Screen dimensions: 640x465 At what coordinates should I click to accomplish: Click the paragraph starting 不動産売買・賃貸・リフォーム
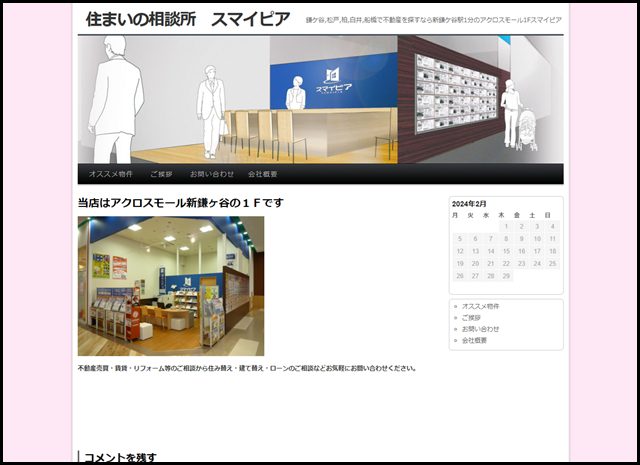(x=247, y=368)
